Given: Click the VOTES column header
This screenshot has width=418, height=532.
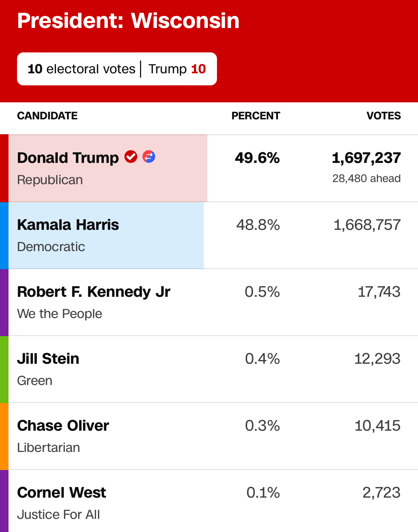Looking at the screenshot, I should tap(384, 116).
